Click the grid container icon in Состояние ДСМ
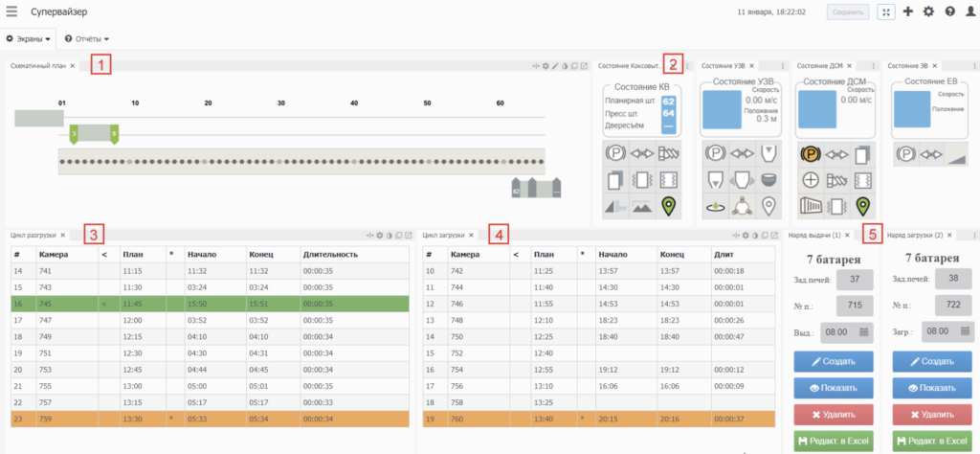 (810, 206)
